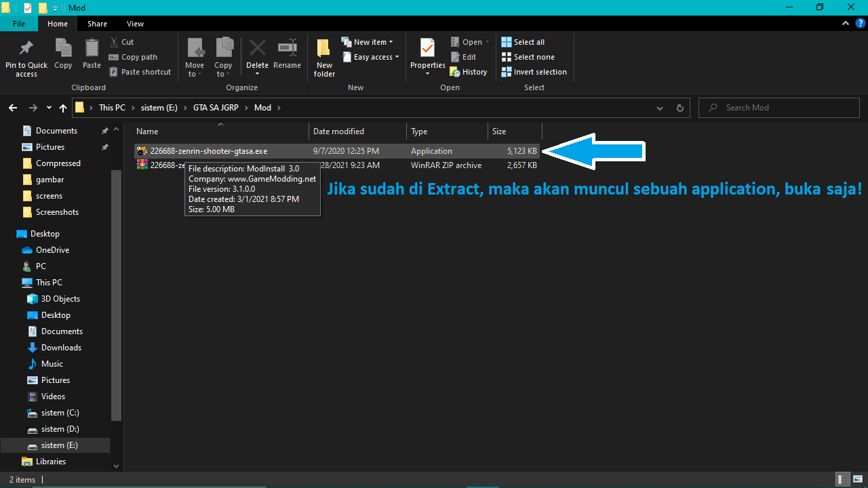Image resolution: width=868 pixels, height=488 pixels.
Task: Select OneDrive in navigation pane
Action: pyautogui.click(x=52, y=250)
